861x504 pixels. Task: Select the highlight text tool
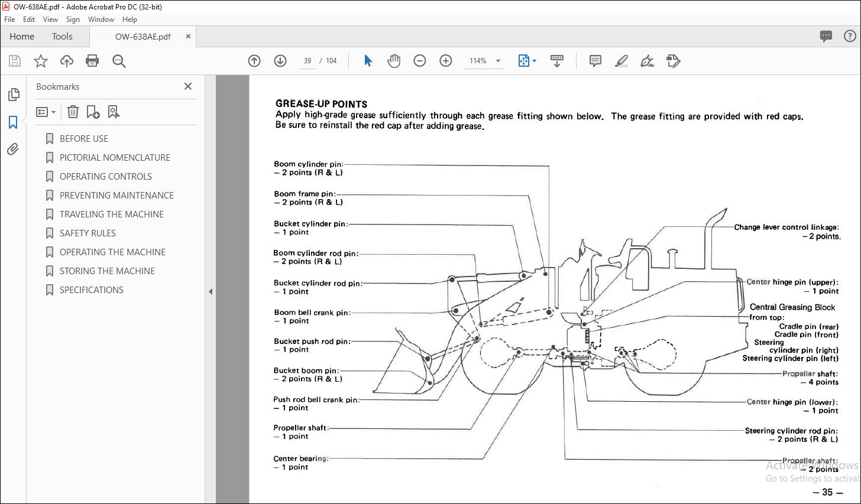[x=622, y=61]
